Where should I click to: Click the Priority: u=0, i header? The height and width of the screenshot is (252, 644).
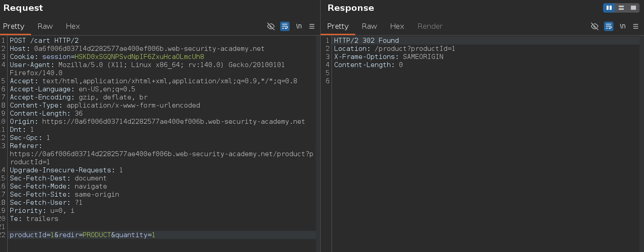(x=42, y=211)
